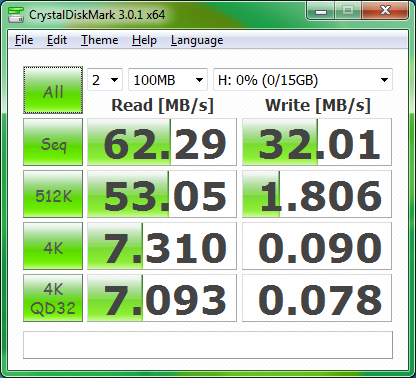This screenshot has width=416, height=378.
Task: Expand the test runs count dropdown
Action: 105,80
